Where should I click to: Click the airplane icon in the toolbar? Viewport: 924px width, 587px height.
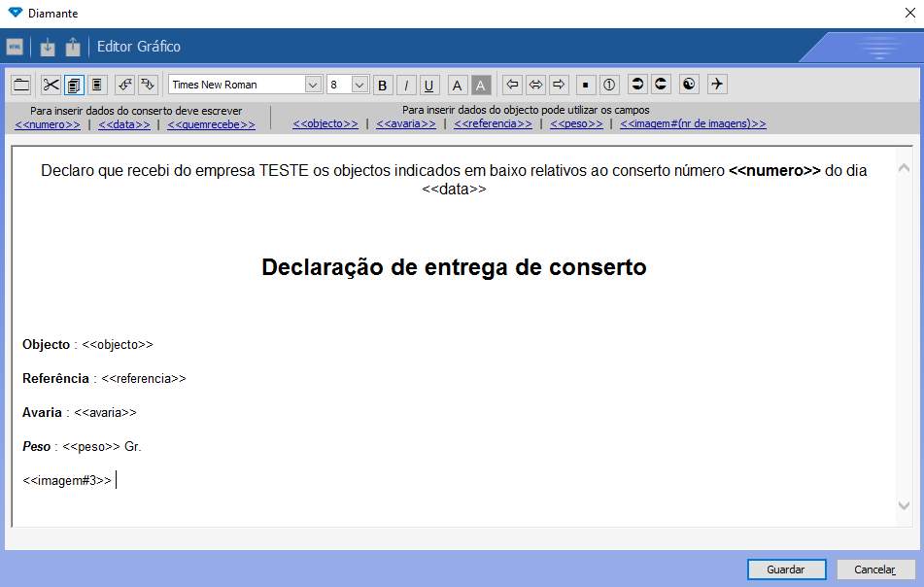[717, 85]
